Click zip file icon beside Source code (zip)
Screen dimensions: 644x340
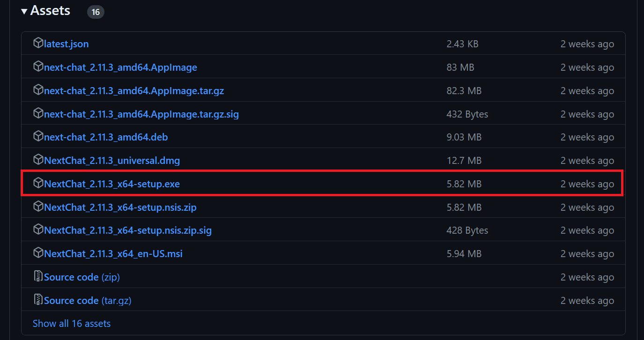(38, 277)
